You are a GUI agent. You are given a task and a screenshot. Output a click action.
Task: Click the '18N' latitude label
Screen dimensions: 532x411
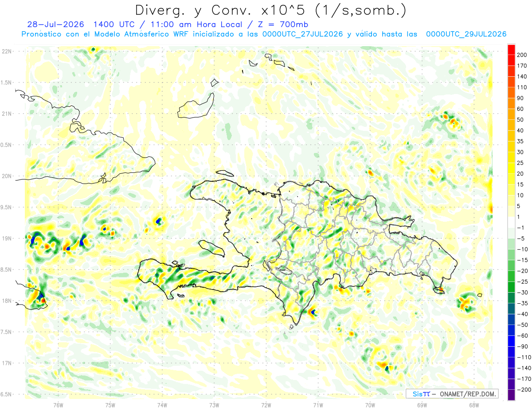6,301
